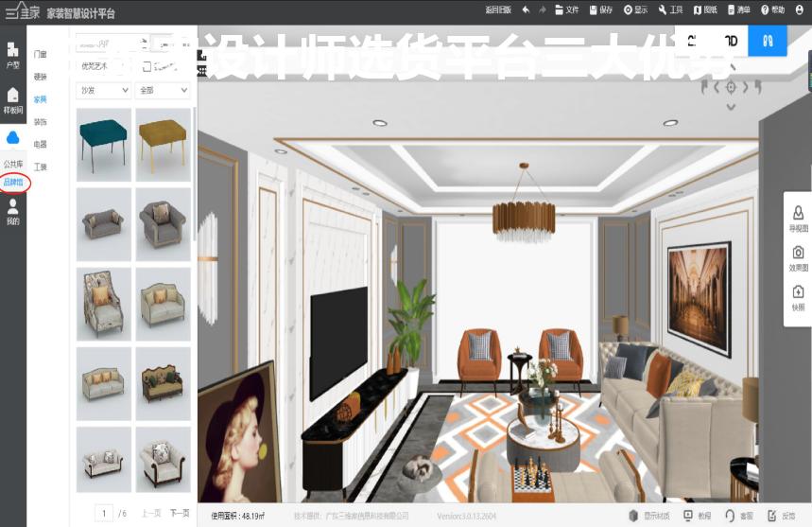The height and width of the screenshot is (527, 812).
Task: Select the 家具 furniture category
Action: pyautogui.click(x=41, y=99)
